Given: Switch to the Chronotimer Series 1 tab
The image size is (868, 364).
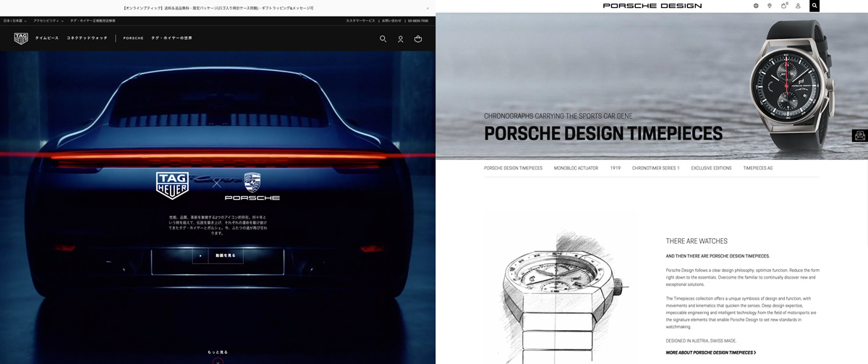Looking at the screenshot, I should [655, 168].
